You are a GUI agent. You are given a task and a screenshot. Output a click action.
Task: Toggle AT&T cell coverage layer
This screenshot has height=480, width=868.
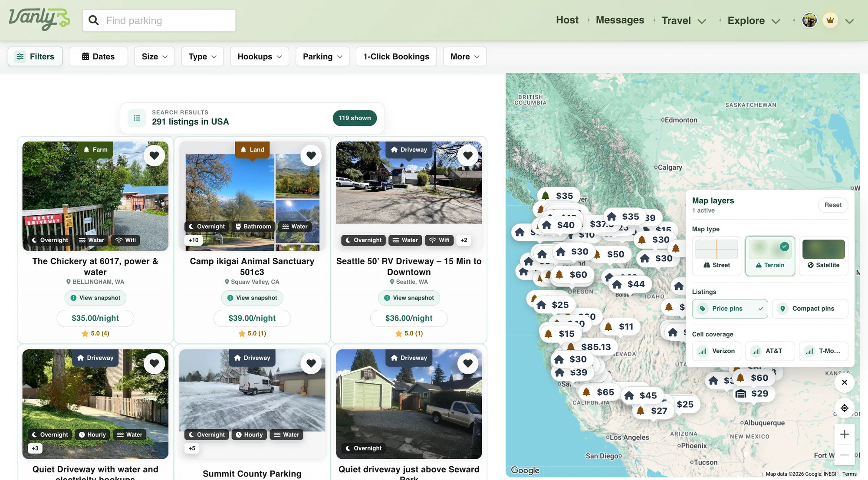(770, 351)
